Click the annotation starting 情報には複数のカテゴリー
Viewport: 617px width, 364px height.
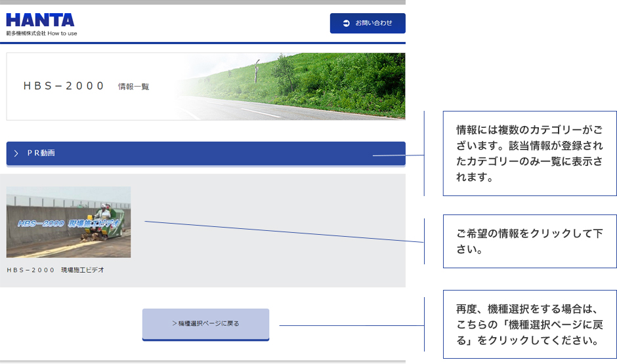pos(529,153)
